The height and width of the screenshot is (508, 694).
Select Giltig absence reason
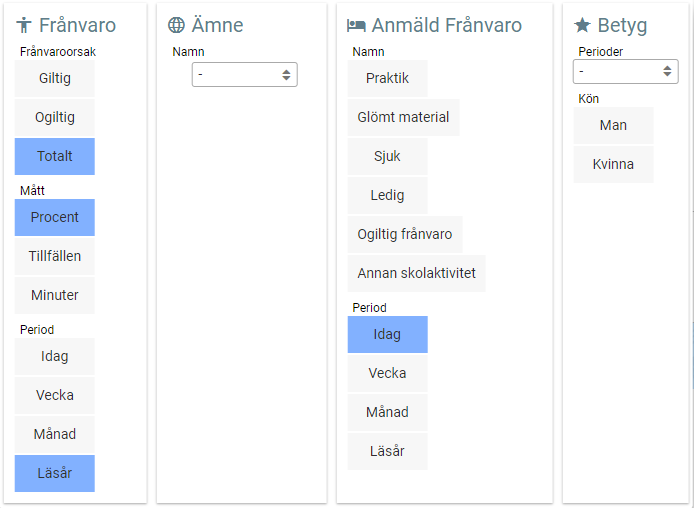[x=55, y=78]
